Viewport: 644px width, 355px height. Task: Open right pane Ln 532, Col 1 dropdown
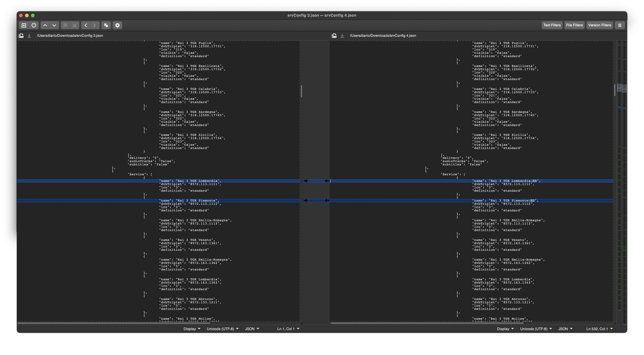pyautogui.click(x=599, y=329)
